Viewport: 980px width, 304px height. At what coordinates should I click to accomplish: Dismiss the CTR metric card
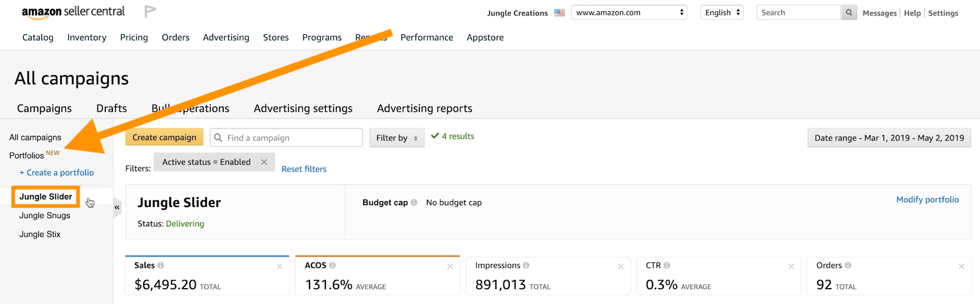791,266
